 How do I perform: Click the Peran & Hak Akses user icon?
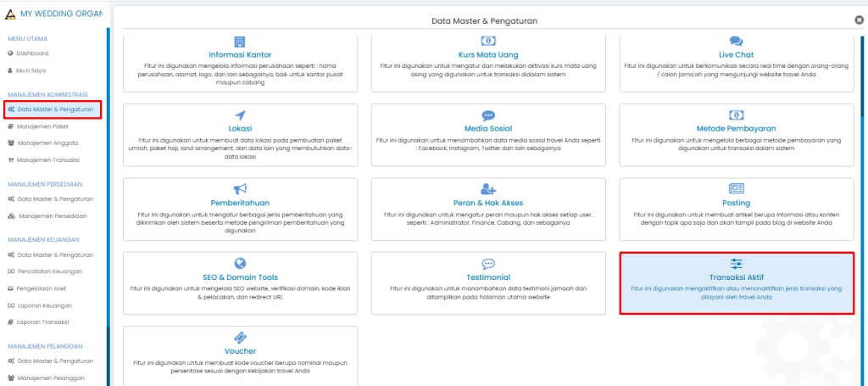point(488,189)
